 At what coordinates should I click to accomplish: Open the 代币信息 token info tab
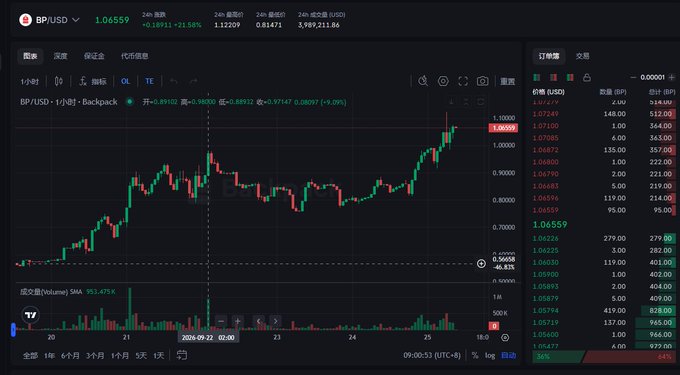[x=134, y=56]
